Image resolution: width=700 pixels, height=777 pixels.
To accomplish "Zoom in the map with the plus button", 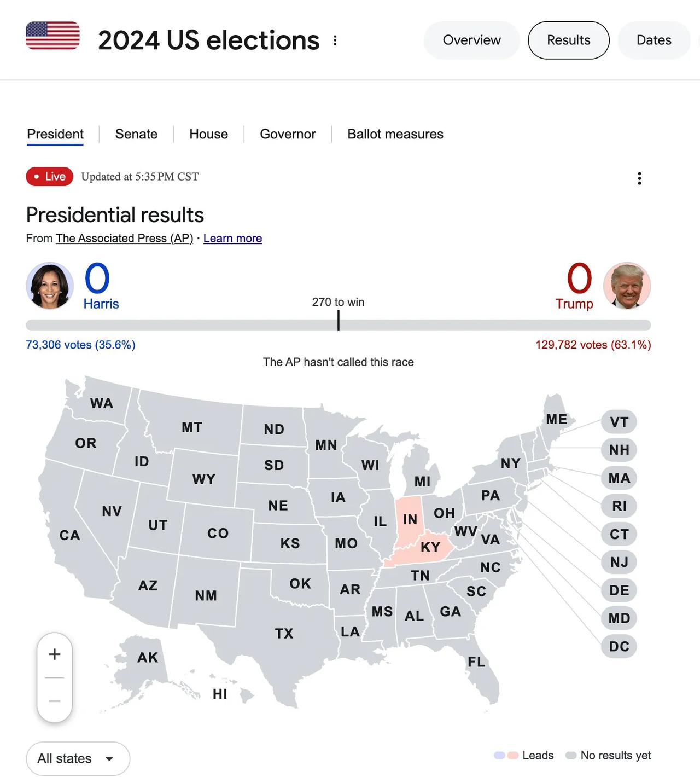I will pos(55,654).
